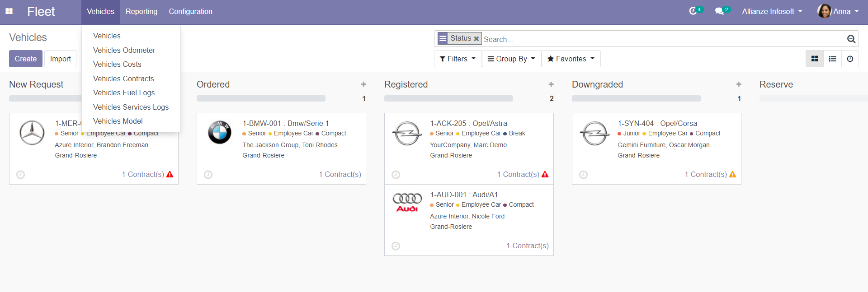Open activities clock icon with badge 4
This screenshot has height=292, width=868.
[x=695, y=11]
